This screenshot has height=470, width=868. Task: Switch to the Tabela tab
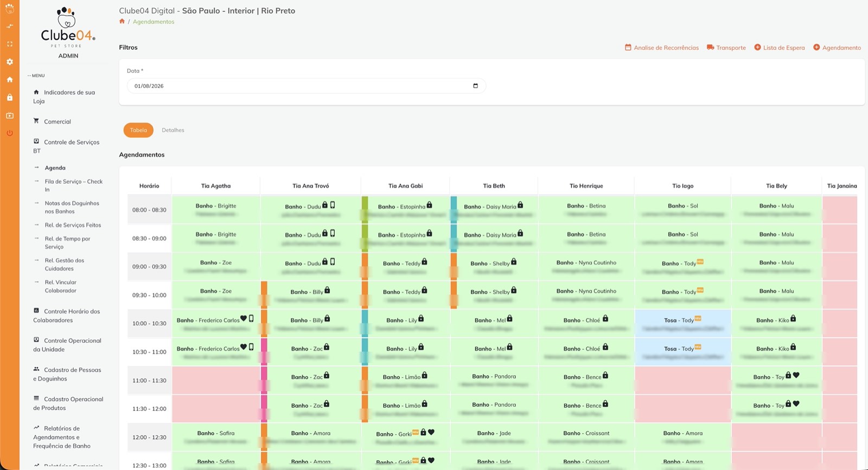(x=138, y=130)
